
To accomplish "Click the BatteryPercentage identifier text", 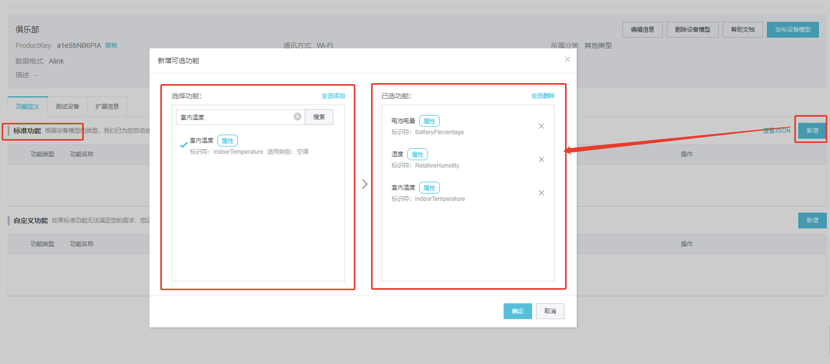I will point(439,132).
